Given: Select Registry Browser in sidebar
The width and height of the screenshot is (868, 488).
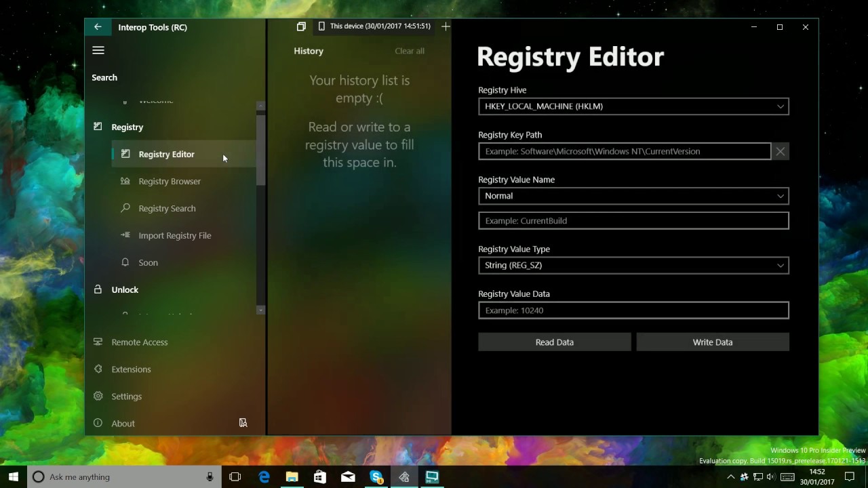Looking at the screenshot, I should point(170,181).
